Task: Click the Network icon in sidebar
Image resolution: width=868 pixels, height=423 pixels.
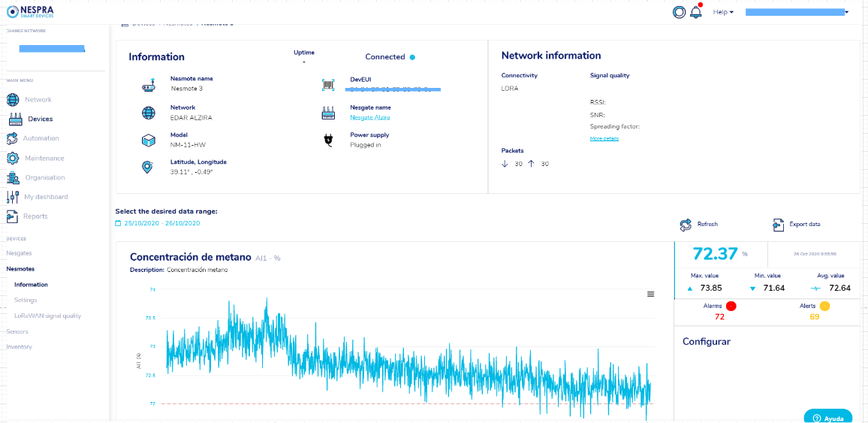Action: click(x=13, y=100)
